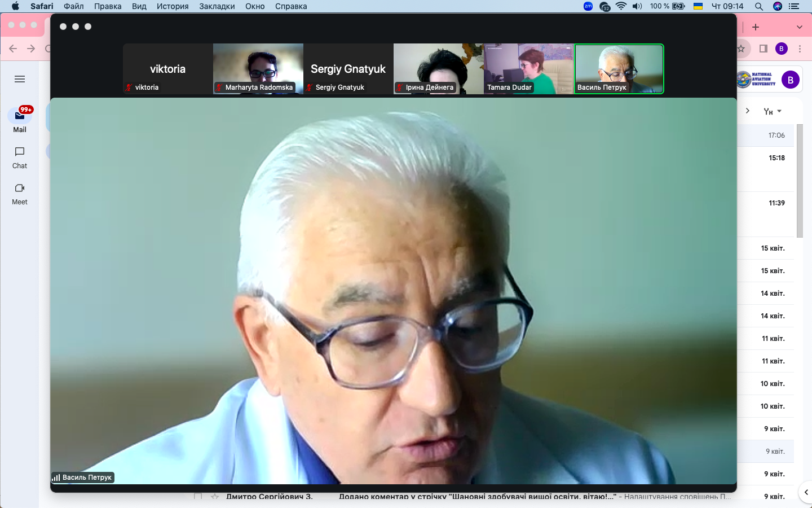Expand the browser tab search chevron

pyautogui.click(x=800, y=27)
